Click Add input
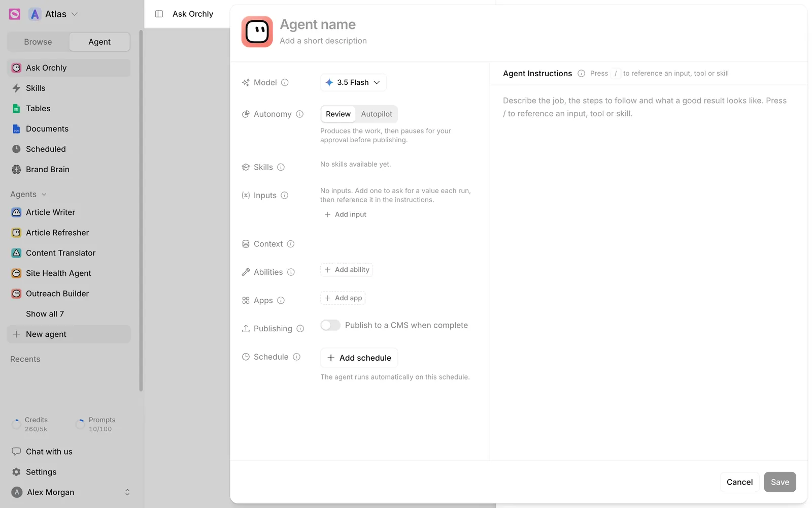This screenshot has width=812, height=508. (x=346, y=214)
